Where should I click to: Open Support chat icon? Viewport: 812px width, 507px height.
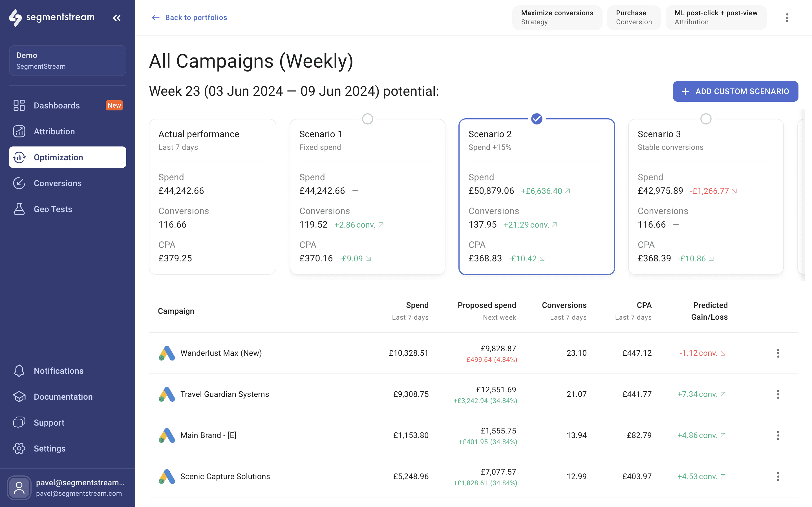pos(19,422)
